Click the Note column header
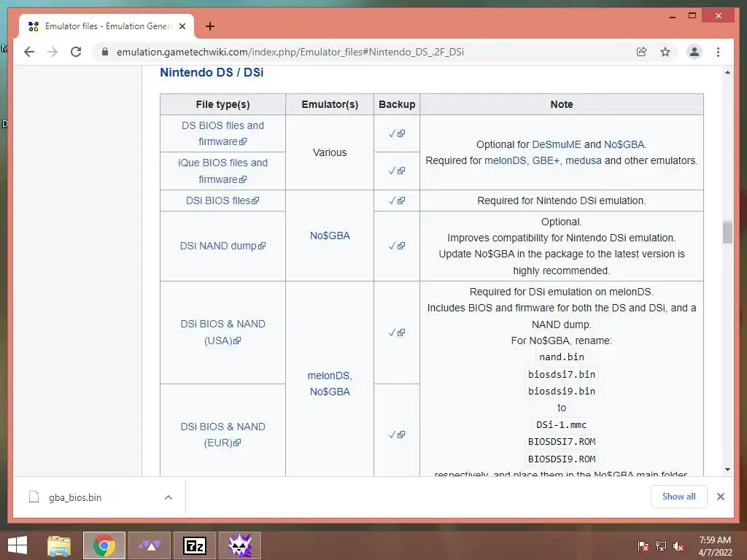 [x=562, y=104]
